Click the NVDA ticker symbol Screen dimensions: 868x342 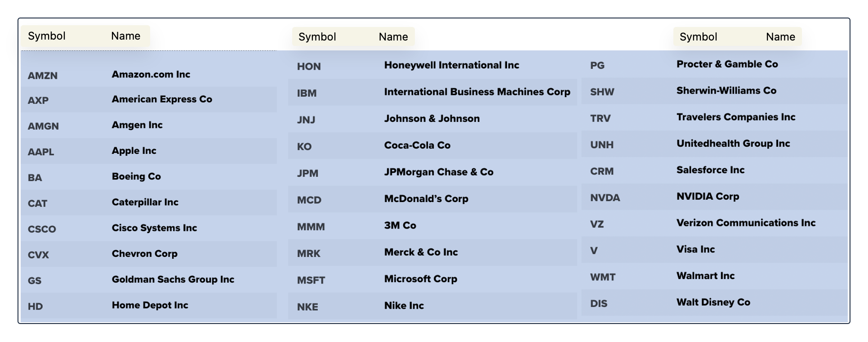[605, 198]
